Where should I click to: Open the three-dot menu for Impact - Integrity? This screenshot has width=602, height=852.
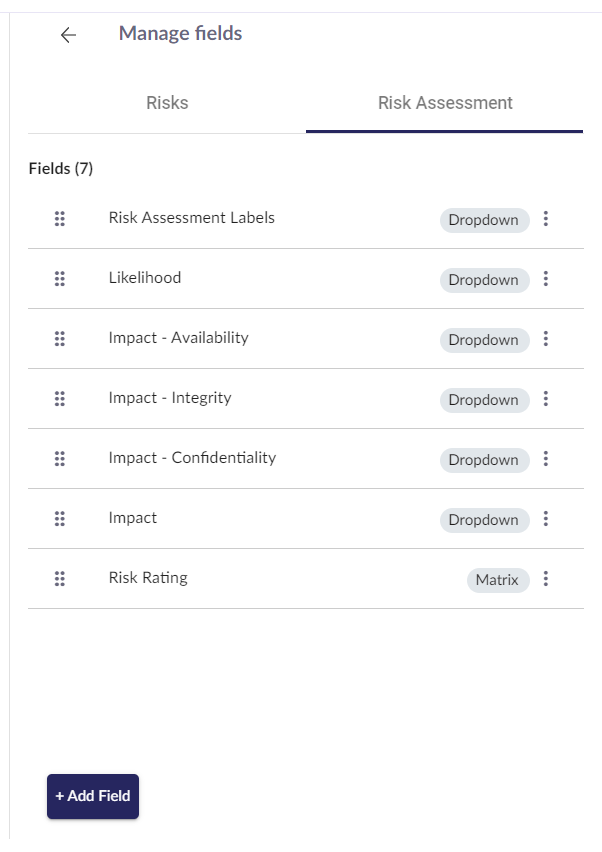(x=545, y=399)
